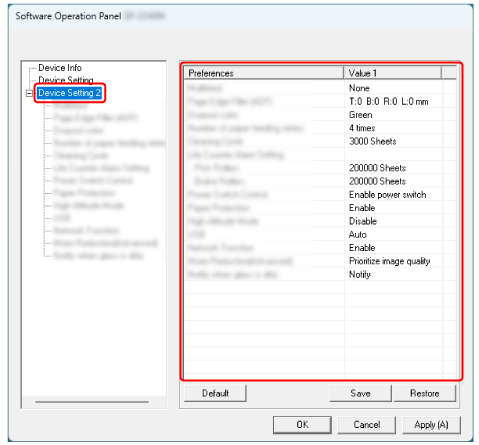Select the Enable power switch row
The image size is (479, 445).
click(x=320, y=194)
